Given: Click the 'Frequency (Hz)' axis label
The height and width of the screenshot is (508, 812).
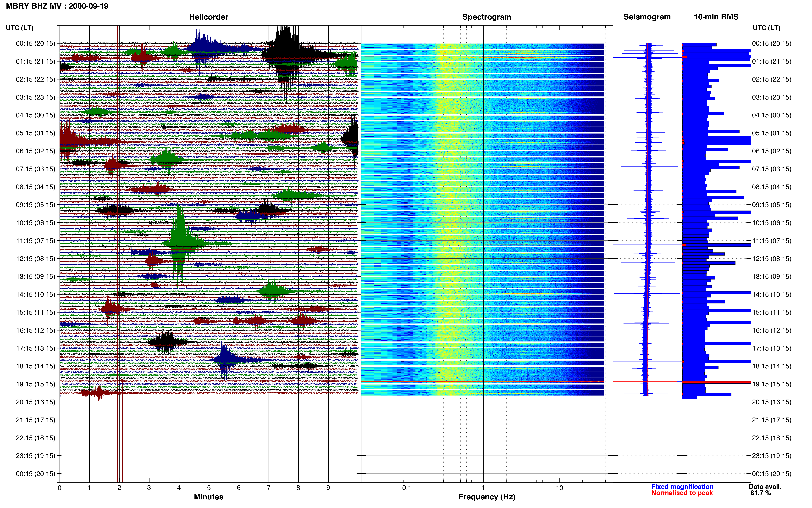Looking at the screenshot, I should 487,497.
